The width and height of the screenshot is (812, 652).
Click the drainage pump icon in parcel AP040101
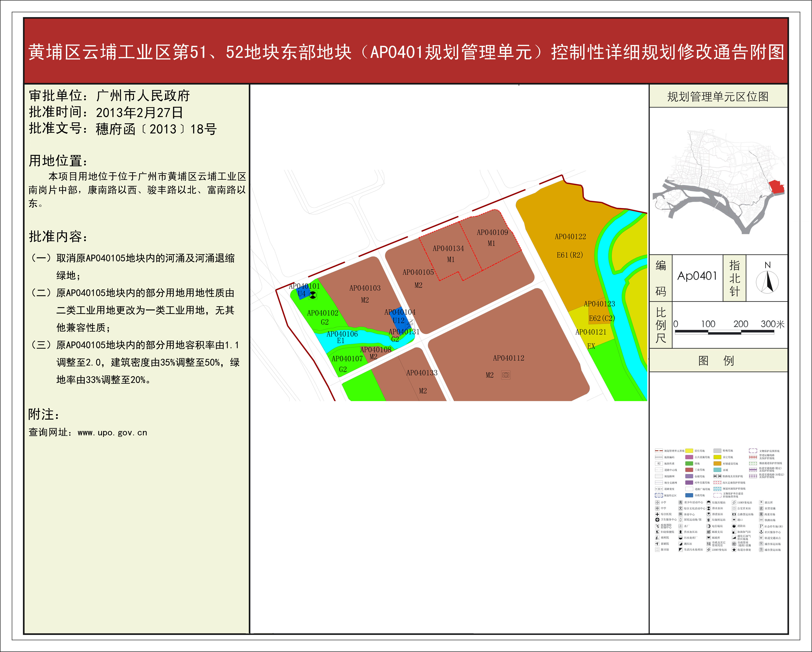click(313, 295)
